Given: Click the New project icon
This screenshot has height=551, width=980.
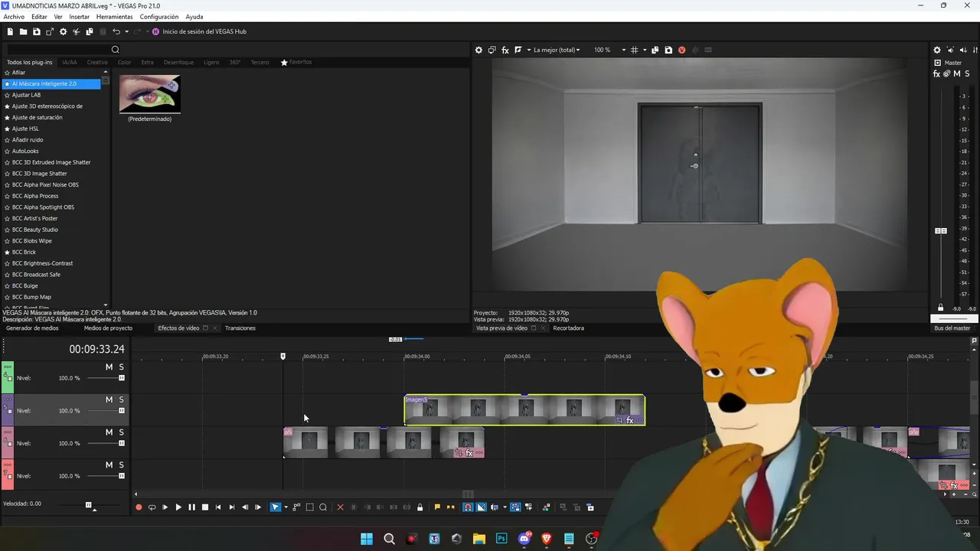Looking at the screenshot, I should coord(10,31).
